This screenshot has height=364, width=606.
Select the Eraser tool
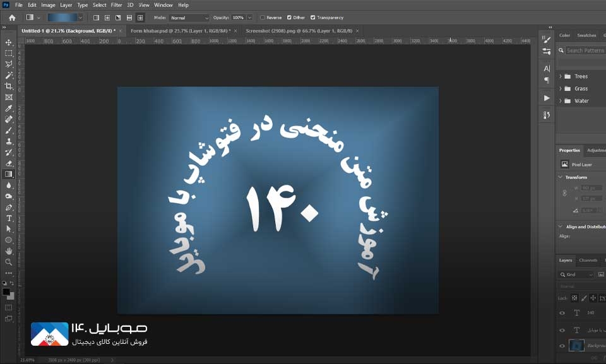pos(8,163)
